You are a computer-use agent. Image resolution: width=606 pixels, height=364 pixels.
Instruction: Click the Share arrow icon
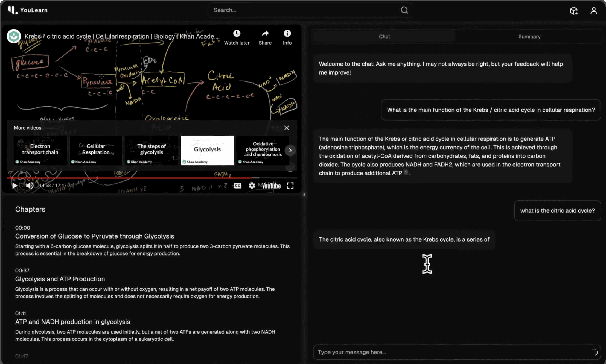point(265,33)
